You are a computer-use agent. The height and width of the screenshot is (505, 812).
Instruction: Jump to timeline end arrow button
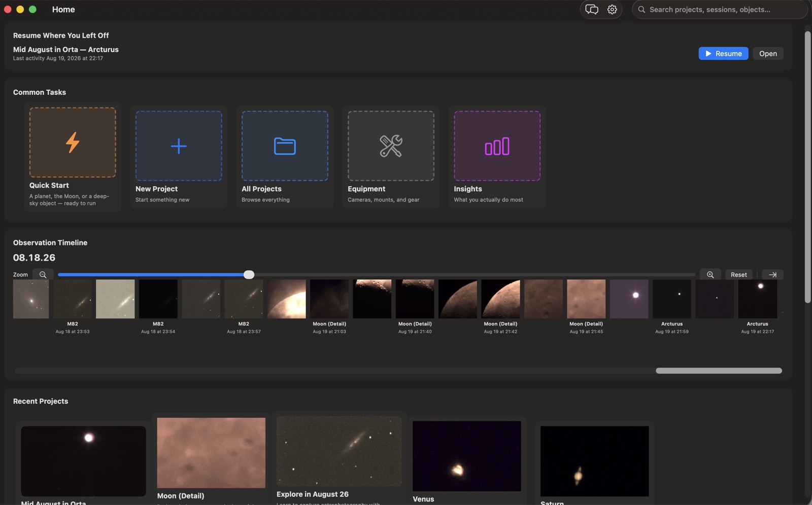(x=772, y=275)
